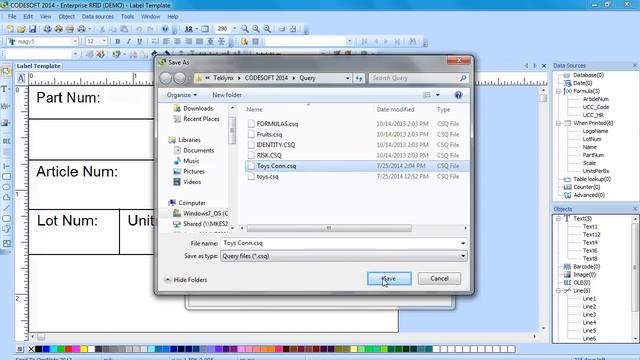Image resolution: width=640 pixels, height=360 pixels.
Task: Click the search magnifier in Search Query box
Action: click(x=463, y=78)
